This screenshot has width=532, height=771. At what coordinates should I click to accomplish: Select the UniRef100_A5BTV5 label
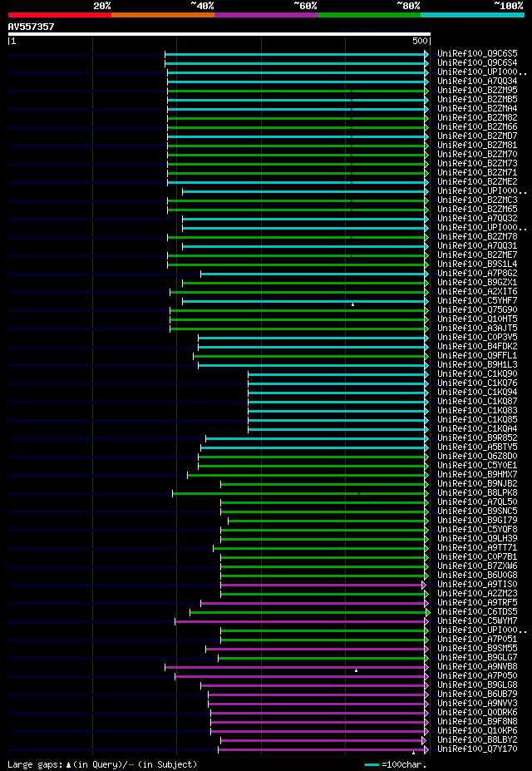(477, 447)
